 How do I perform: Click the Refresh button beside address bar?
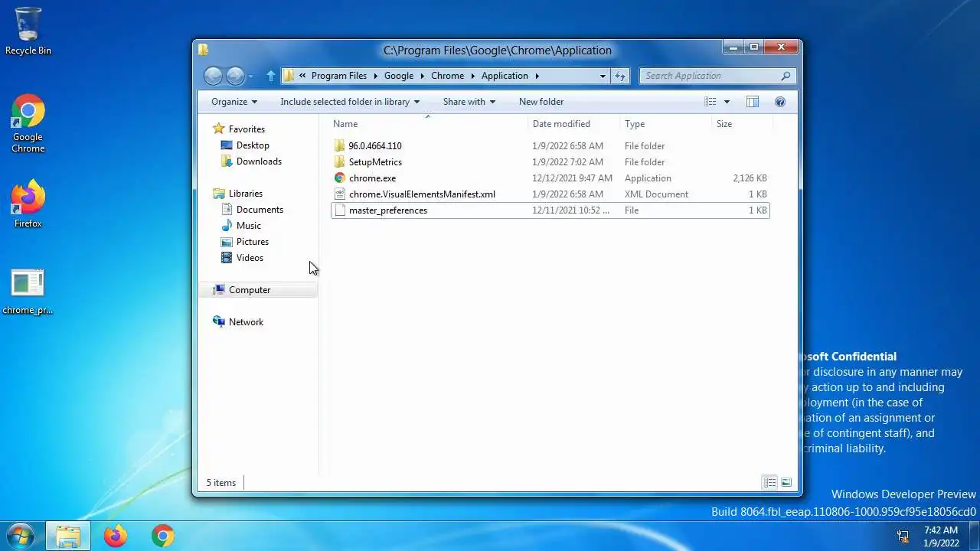(621, 76)
